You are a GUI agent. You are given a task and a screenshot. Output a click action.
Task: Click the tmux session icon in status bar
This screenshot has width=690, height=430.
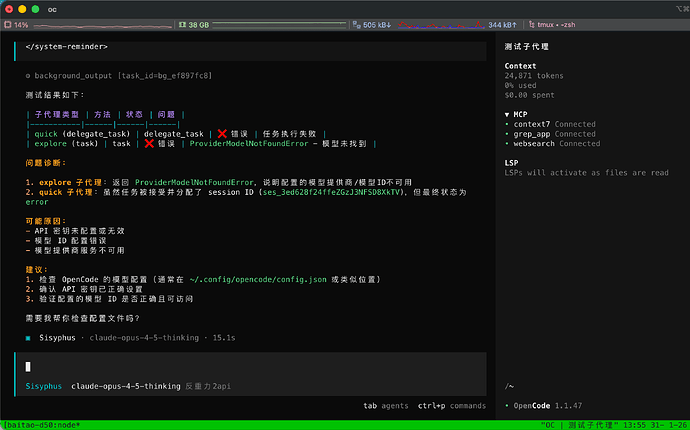point(532,25)
